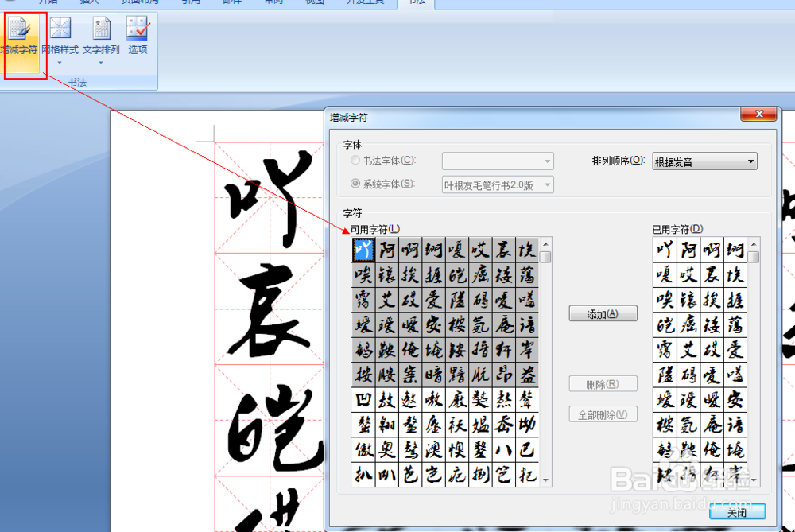Select 艾 in the available characters list
The height and width of the screenshot is (532, 795).
tap(387, 300)
